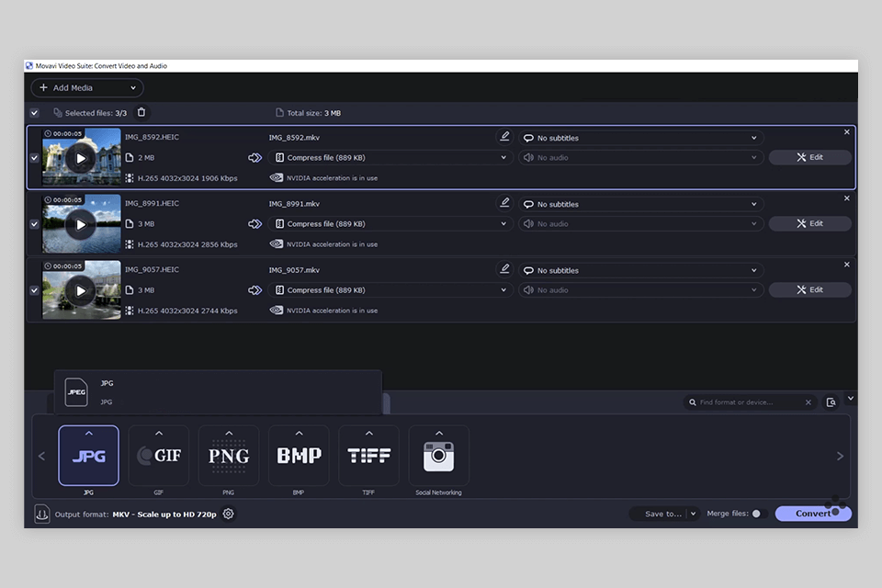This screenshot has width=882, height=588.
Task: Select the PNG format tile
Action: point(229,456)
